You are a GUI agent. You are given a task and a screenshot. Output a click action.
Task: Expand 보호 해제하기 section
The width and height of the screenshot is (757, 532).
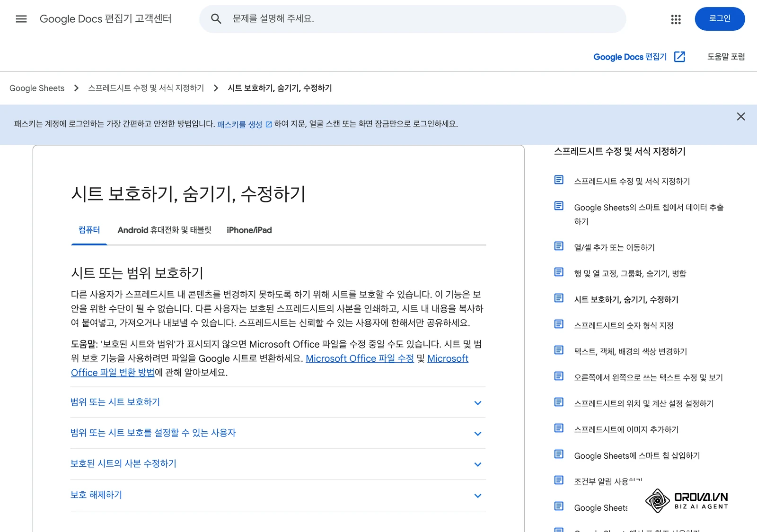click(x=278, y=495)
